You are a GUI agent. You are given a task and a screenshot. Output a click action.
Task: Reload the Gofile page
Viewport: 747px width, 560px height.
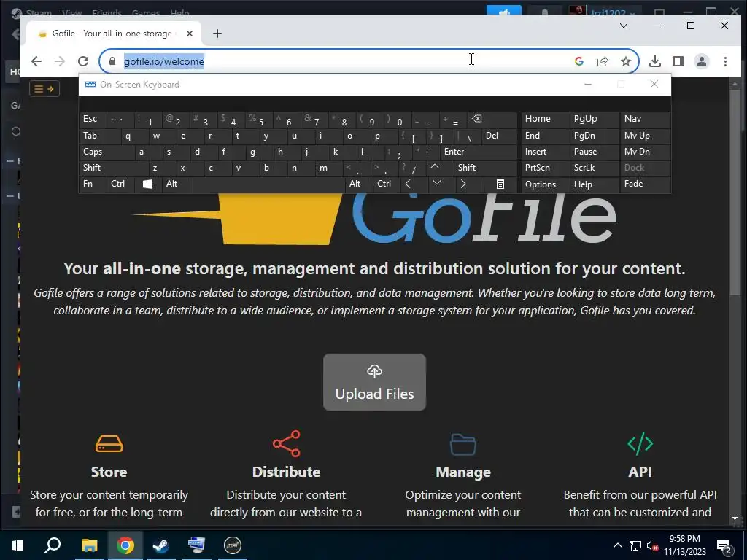[83, 61]
